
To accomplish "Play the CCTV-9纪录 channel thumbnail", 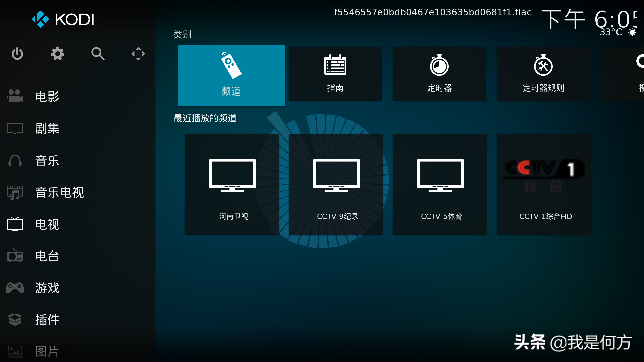I will pos(336,184).
